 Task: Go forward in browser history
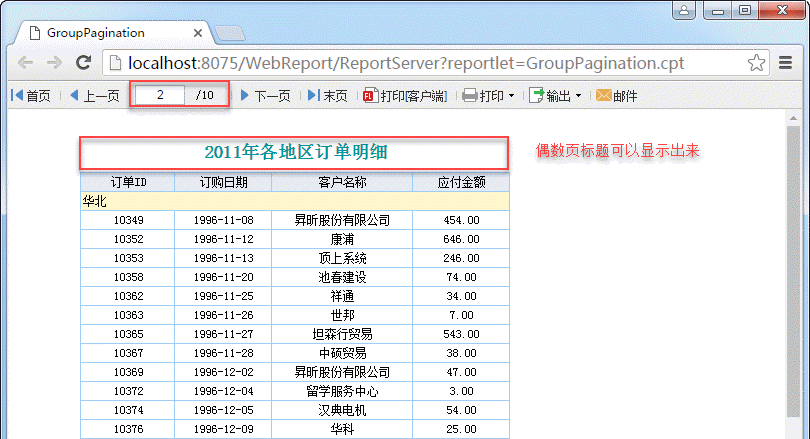[x=54, y=63]
